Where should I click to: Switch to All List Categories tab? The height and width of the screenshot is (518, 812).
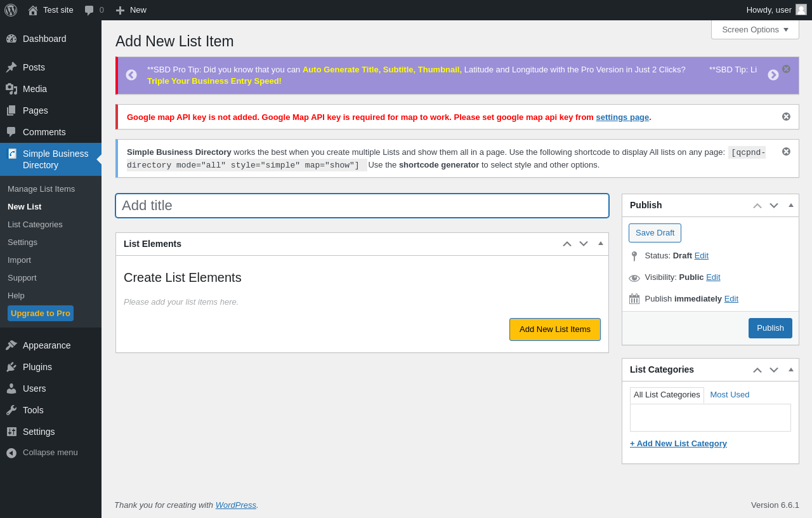click(x=667, y=395)
